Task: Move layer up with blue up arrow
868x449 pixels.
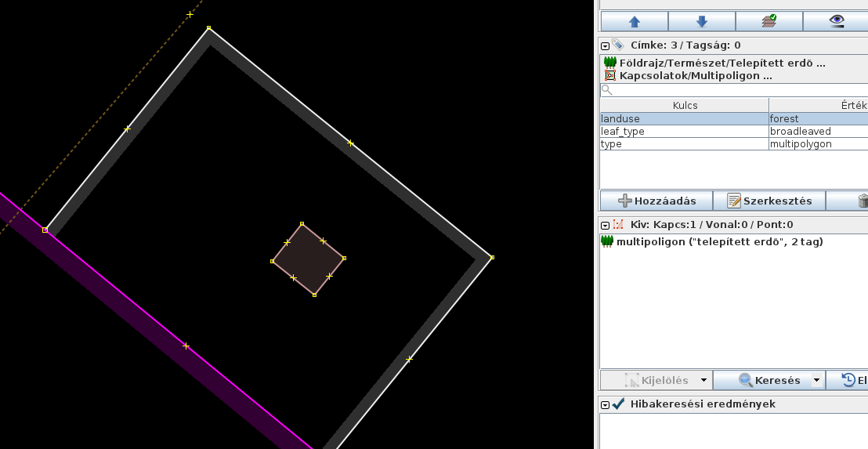Action: coord(635,21)
